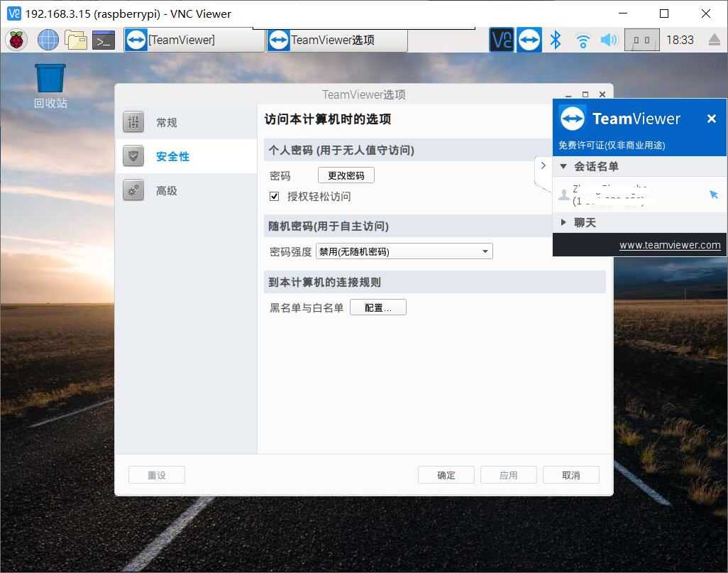
Task: Click the CPU usage monitor applet
Action: click(x=641, y=40)
